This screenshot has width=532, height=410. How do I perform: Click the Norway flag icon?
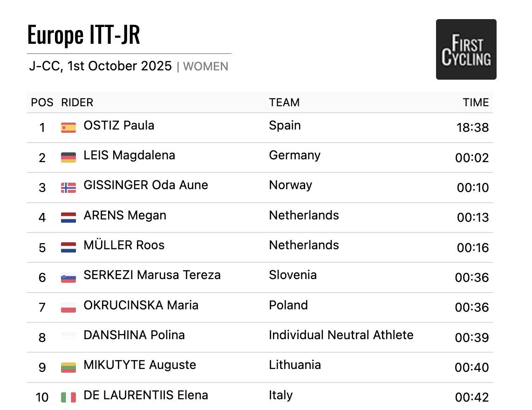[68, 187]
